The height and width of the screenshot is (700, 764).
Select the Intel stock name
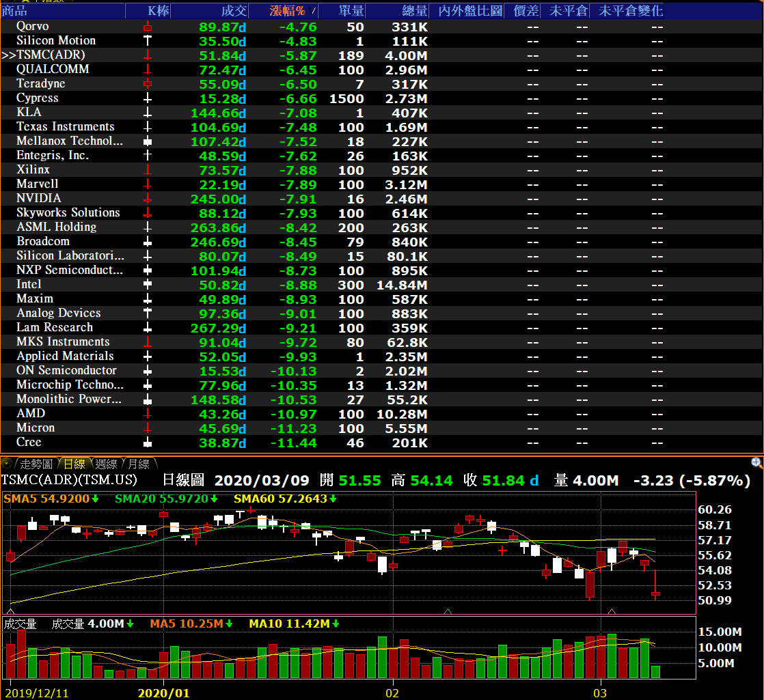[x=29, y=284]
